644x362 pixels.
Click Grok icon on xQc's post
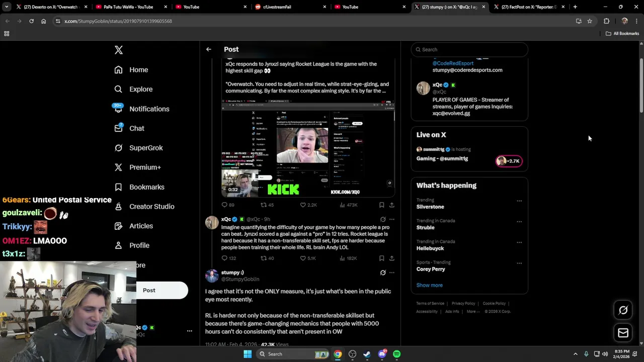[x=383, y=219]
